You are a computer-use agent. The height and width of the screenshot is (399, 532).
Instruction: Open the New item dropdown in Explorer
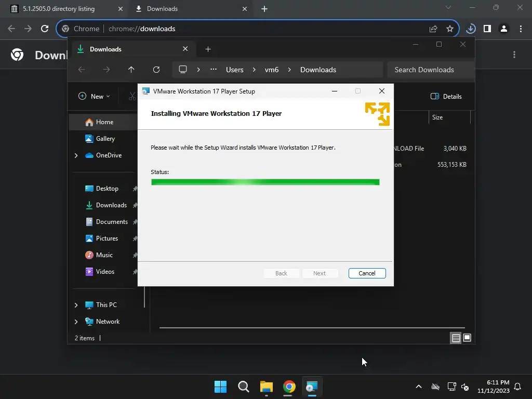94,96
